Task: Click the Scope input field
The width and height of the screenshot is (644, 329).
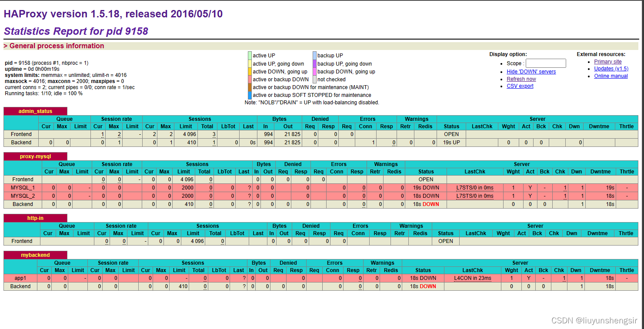Action: click(x=546, y=63)
